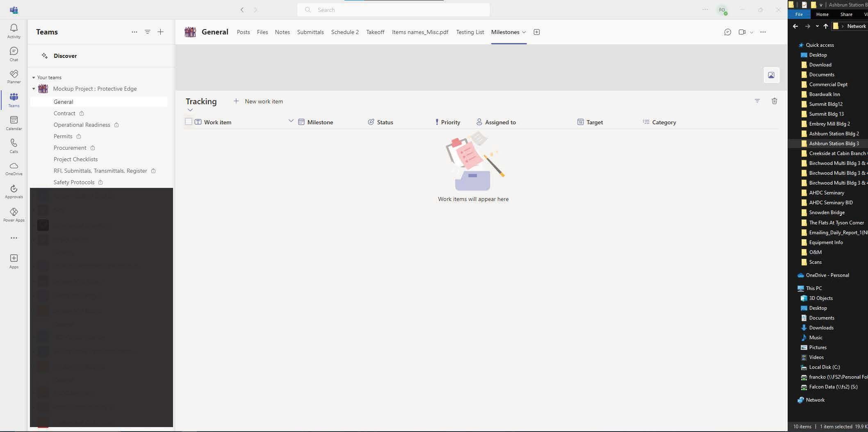Image resolution: width=868 pixels, height=432 pixels.
Task: Open Summit Bldg 13 folder in Explorer
Action: coord(826,114)
